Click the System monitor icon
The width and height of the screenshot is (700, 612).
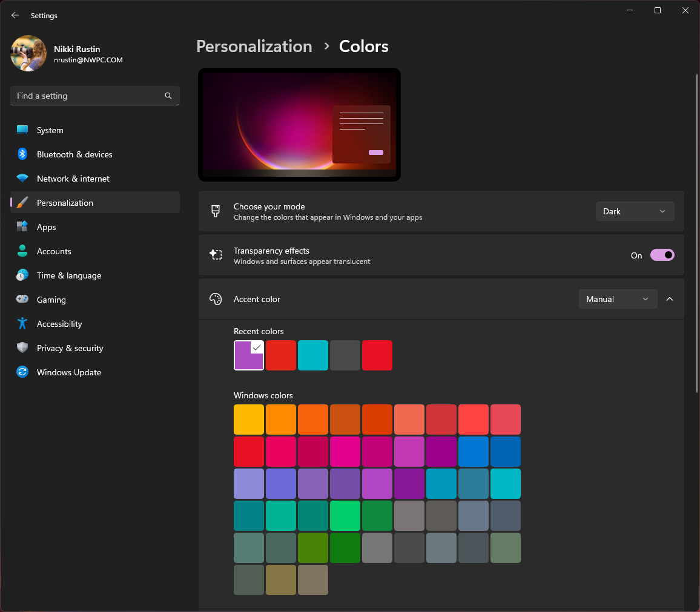[x=22, y=130]
